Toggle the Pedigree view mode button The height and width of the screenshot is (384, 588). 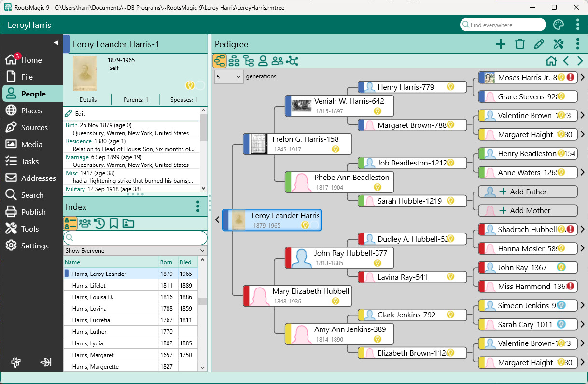[x=220, y=61]
